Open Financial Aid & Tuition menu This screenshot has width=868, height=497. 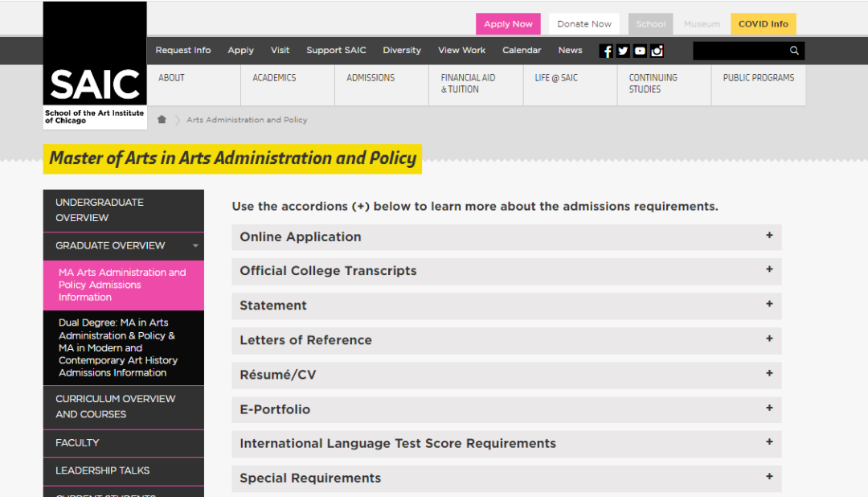point(476,84)
